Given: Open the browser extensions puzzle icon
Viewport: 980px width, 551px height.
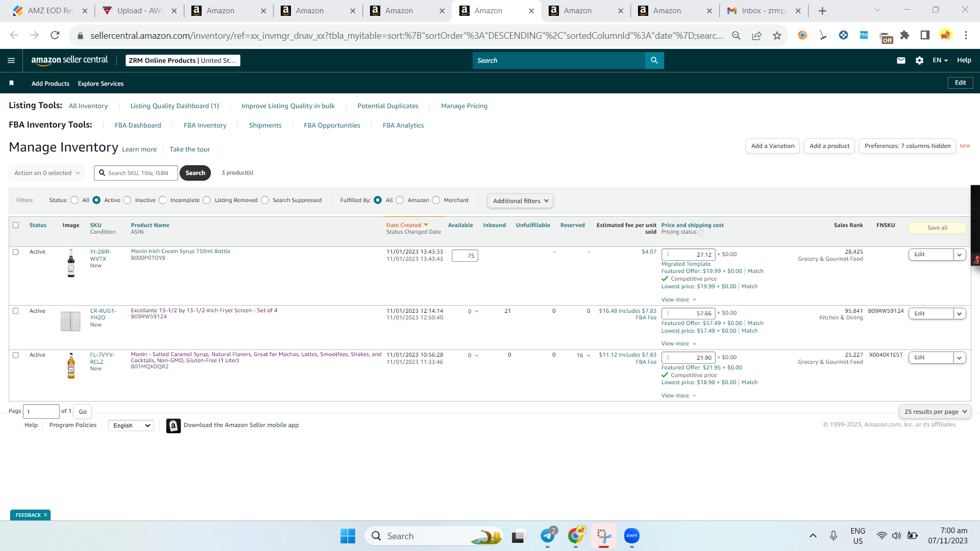Looking at the screenshot, I should coord(904,35).
